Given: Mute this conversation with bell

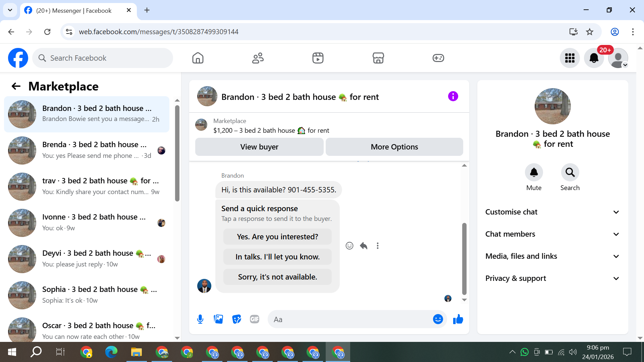Looking at the screenshot, I should (534, 173).
